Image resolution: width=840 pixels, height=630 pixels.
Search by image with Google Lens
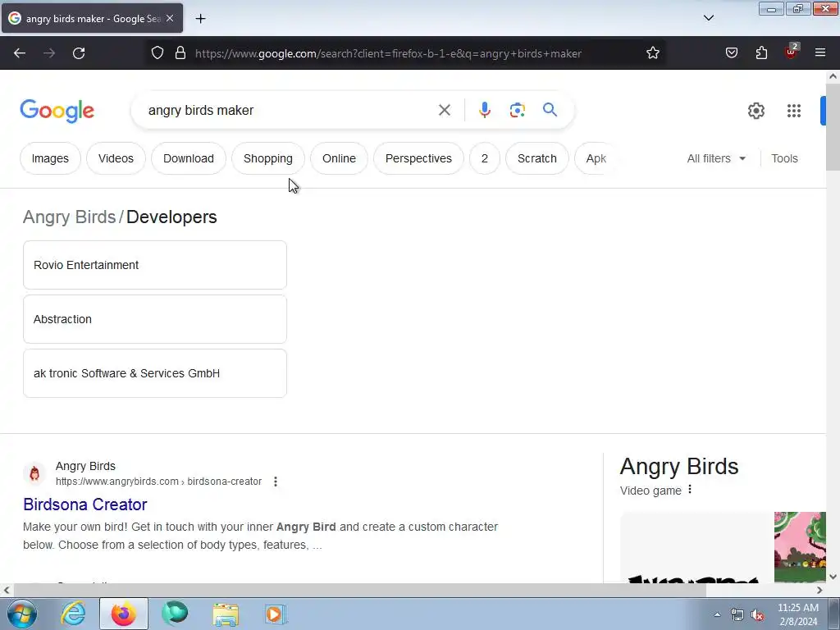517,111
